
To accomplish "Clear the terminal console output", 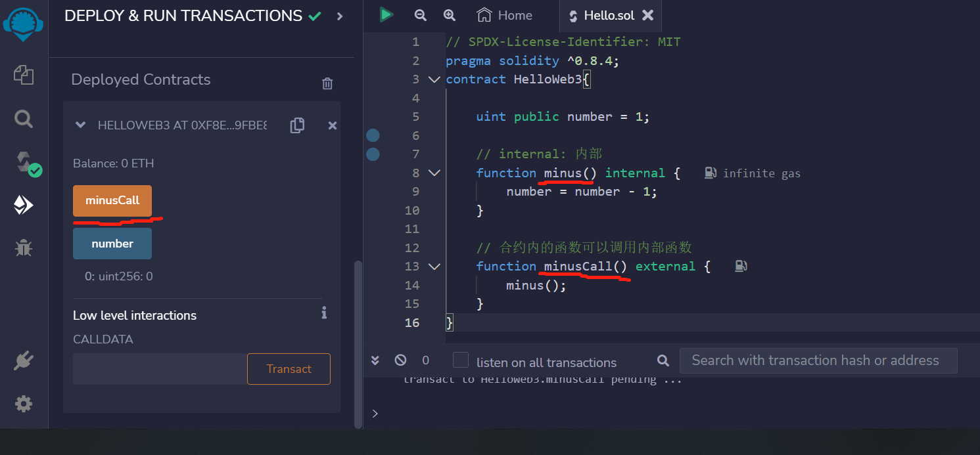I will coord(400,360).
